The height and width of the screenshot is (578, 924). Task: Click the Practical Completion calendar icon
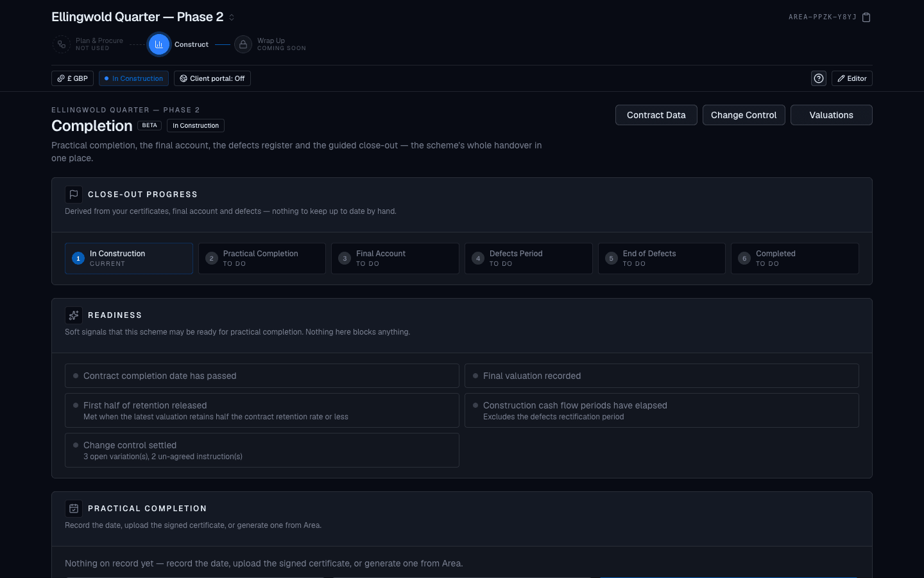pyautogui.click(x=74, y=508)
